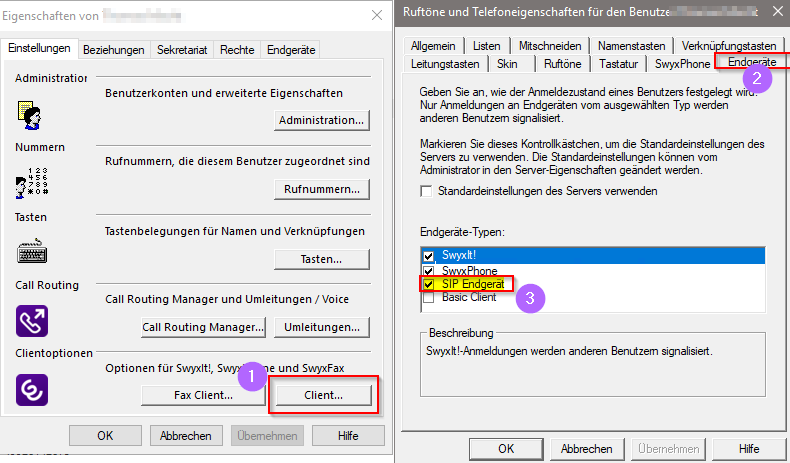Check the Basic Client checkbox

point(429,298)
